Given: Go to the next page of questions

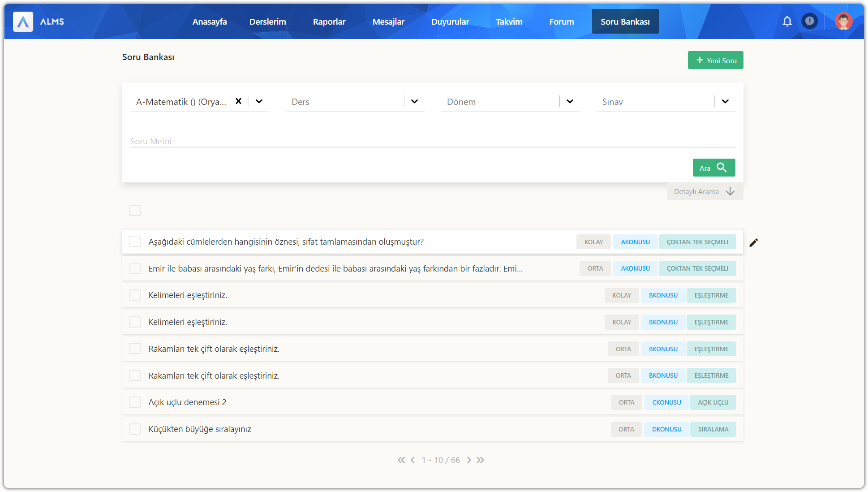Looking at the screenshot, I should [x=469, y=460].
